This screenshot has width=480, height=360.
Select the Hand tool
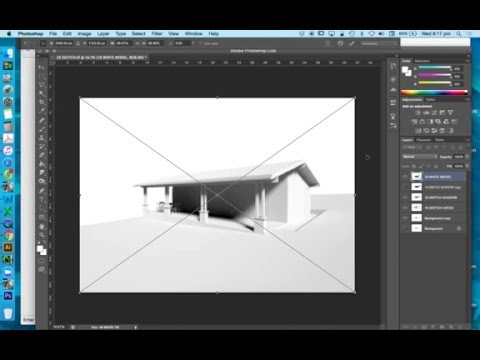(x=42, y=226)
